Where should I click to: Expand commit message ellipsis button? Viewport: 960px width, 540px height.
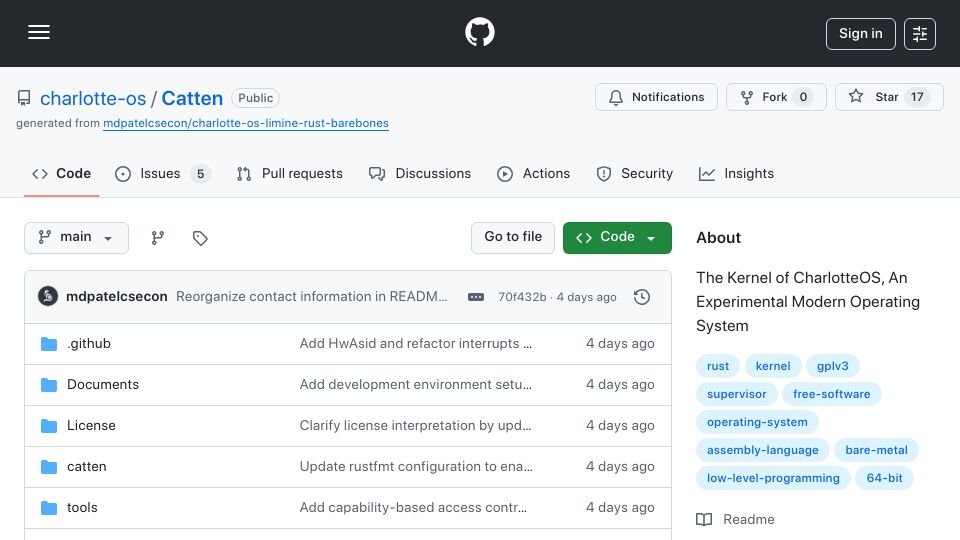click(x=476, y=297)
